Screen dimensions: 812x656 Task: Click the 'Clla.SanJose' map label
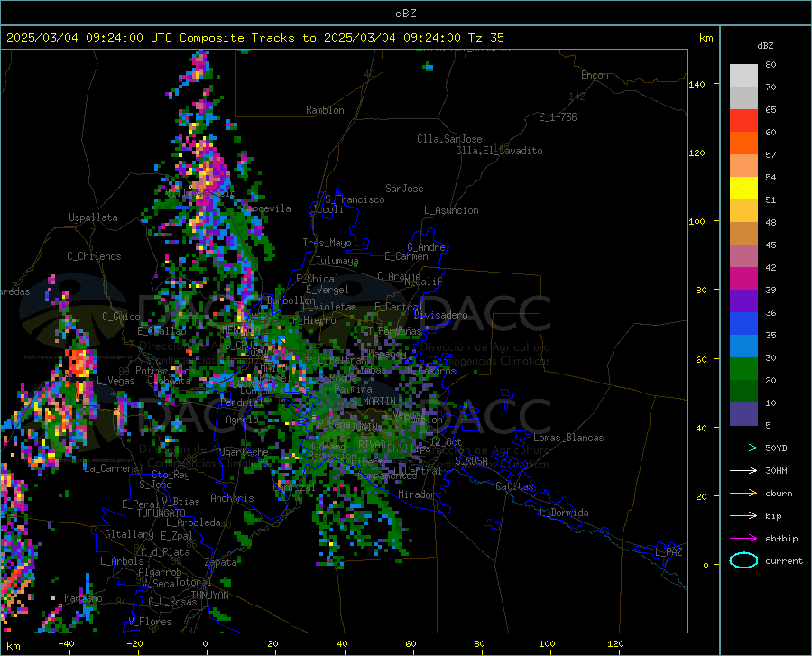click(x=449, y=139)
